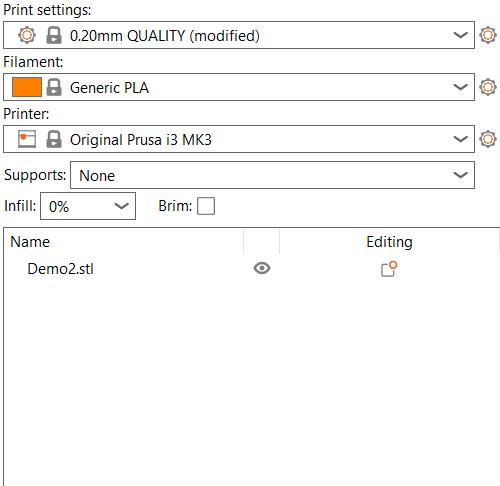Click the Demo2.stl editing settings icon
Screen dimensions: 500x486
[x=389, y=269]
